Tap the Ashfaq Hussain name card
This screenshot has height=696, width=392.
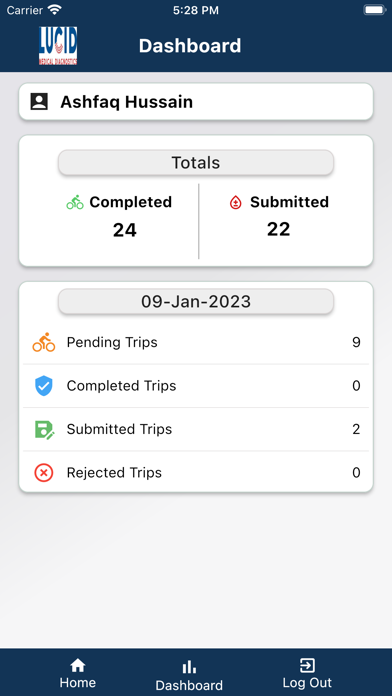pos(196,102)
